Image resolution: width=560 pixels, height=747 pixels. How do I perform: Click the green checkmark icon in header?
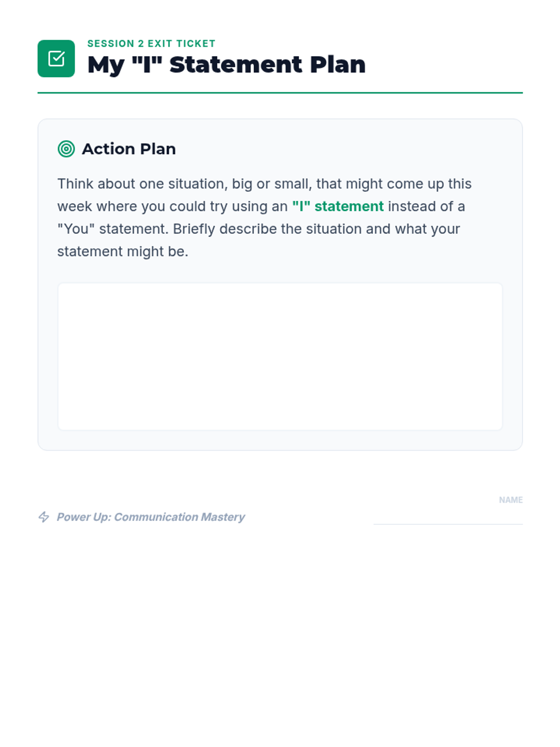pyautogui.click(x=56, y=58)
